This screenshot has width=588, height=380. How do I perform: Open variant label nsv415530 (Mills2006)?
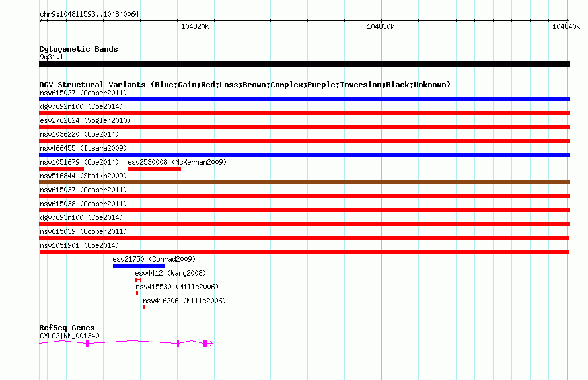click(x=177, y=287)
